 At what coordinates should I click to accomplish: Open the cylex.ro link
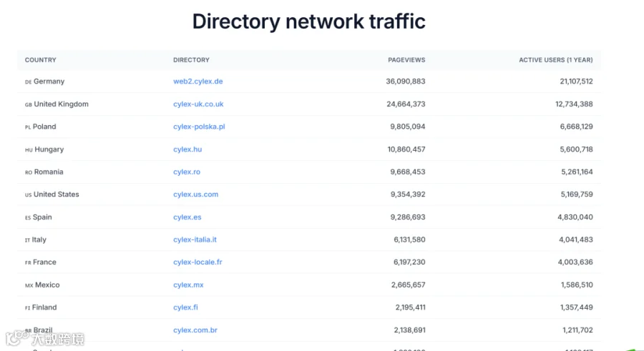[187, 172]
